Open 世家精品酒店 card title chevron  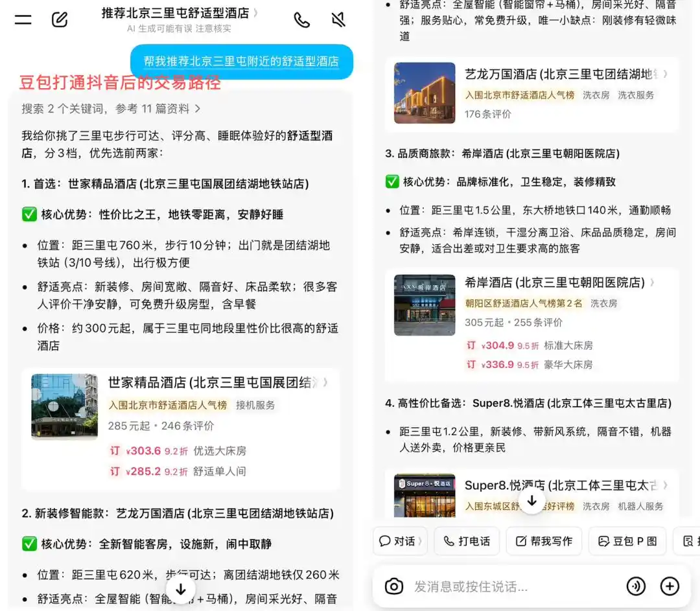[325, 382]
